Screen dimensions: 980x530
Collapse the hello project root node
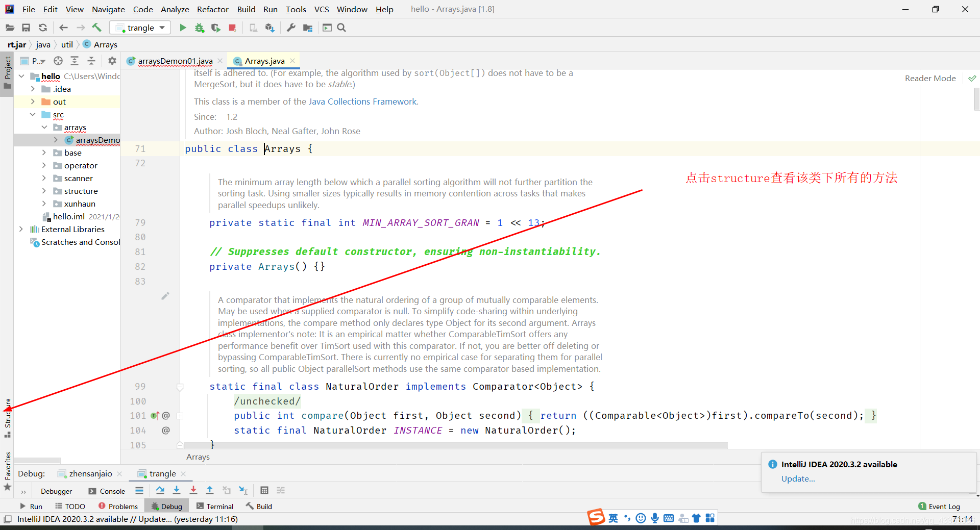point(21,76)
